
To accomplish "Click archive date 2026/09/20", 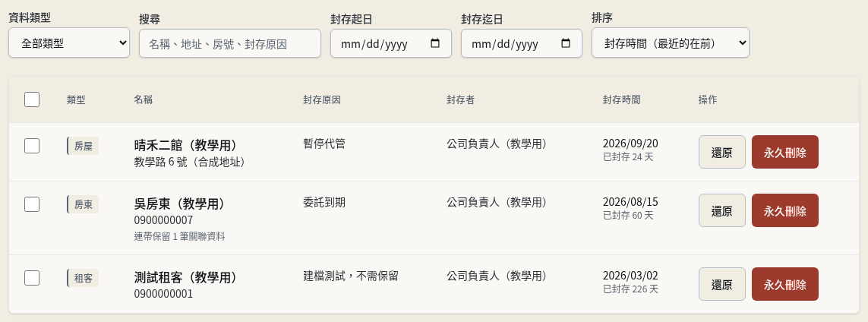I will 630,144.
